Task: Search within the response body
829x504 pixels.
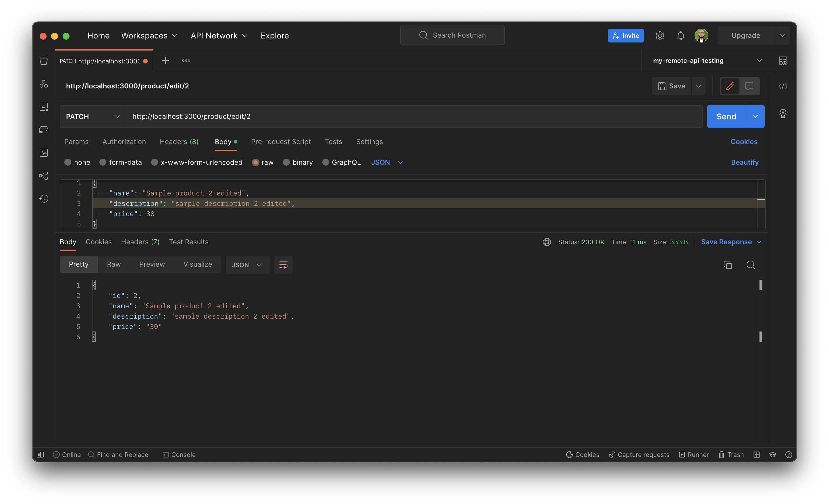Action: pos(751,265)
